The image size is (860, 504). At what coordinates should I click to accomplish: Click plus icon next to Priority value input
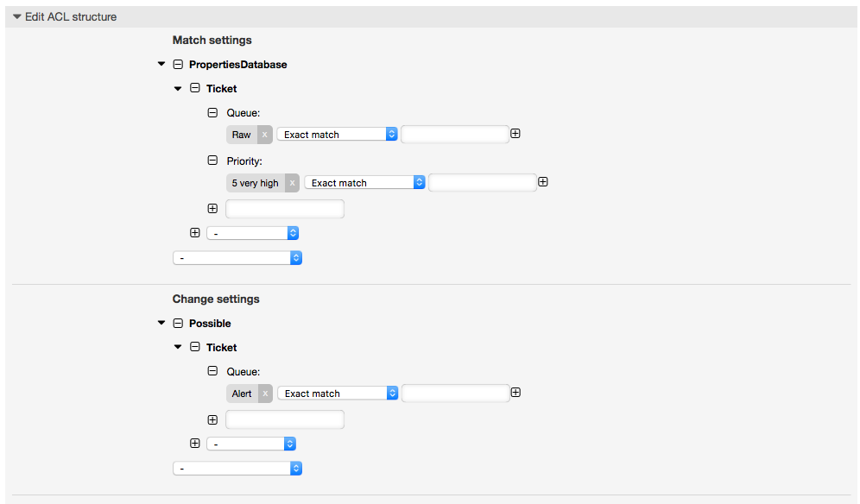543,182
